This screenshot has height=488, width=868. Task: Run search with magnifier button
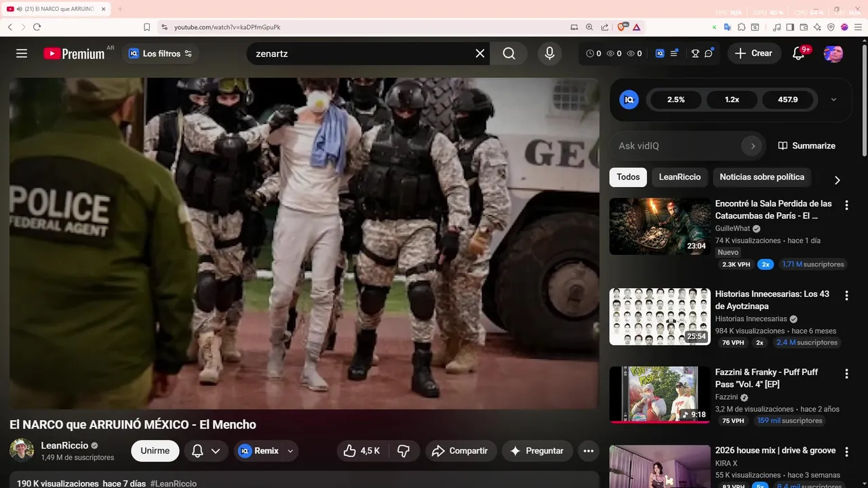tap(509, 54)
